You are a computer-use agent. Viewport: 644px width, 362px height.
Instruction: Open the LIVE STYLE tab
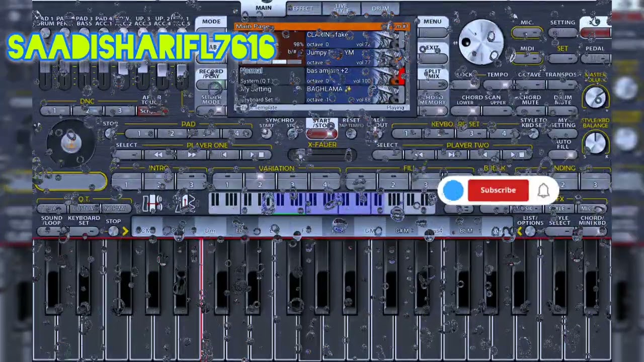(x=341, y=8)
